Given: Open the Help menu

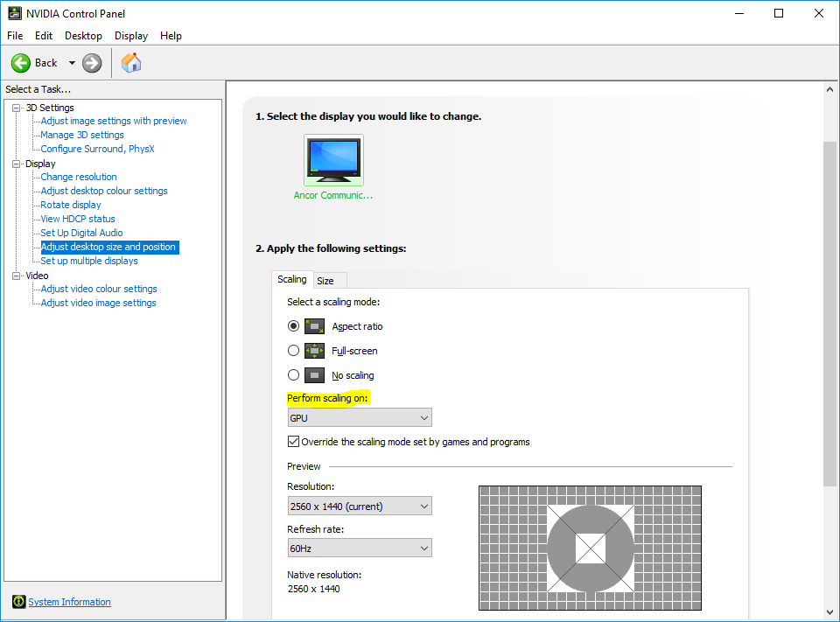Looking at the screenshot, I should click(171, 36).
